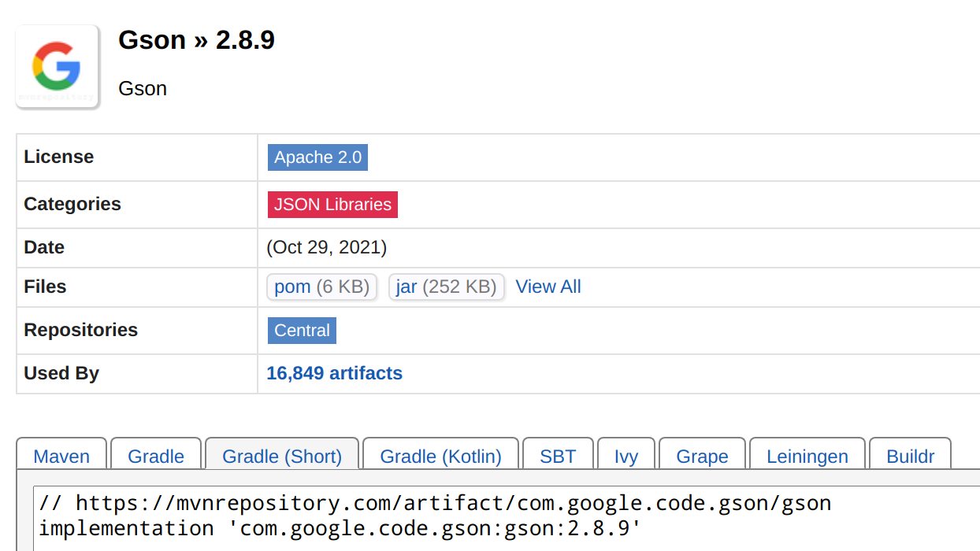The width and height of the screenshot is (980, 551).
Task: Click the implementation 'com.google.code.gson:gson:2.8.9' line
Action: click(340, 528)
